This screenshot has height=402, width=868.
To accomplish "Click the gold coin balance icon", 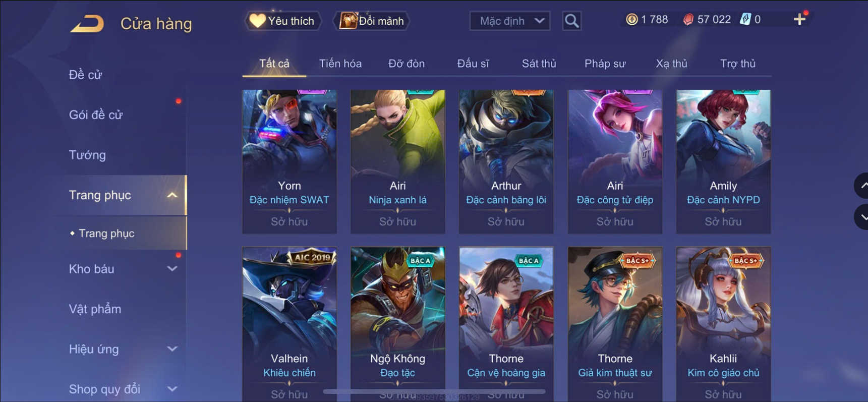I will 631,20.
